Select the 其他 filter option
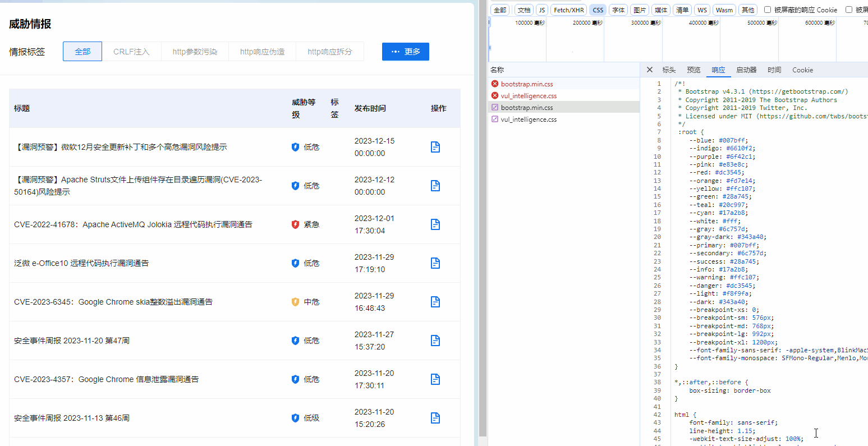868x446 pixels. tap(747, 10)
